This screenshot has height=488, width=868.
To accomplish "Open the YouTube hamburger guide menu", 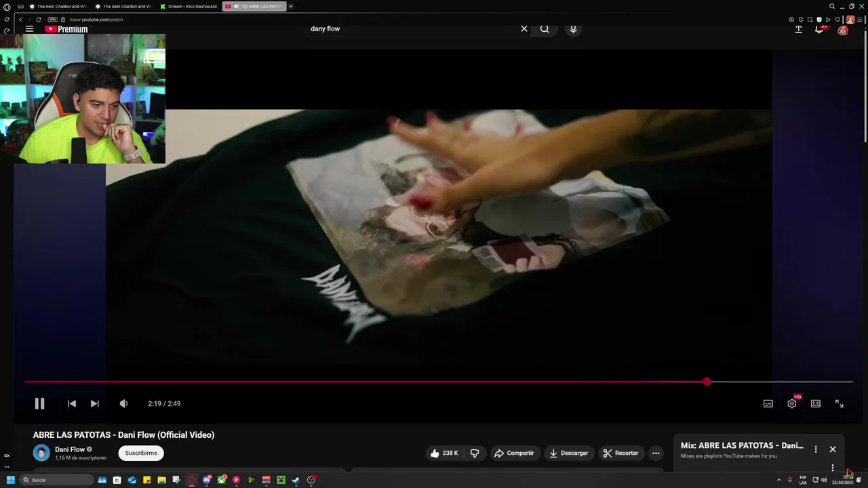I will [29, 29].
